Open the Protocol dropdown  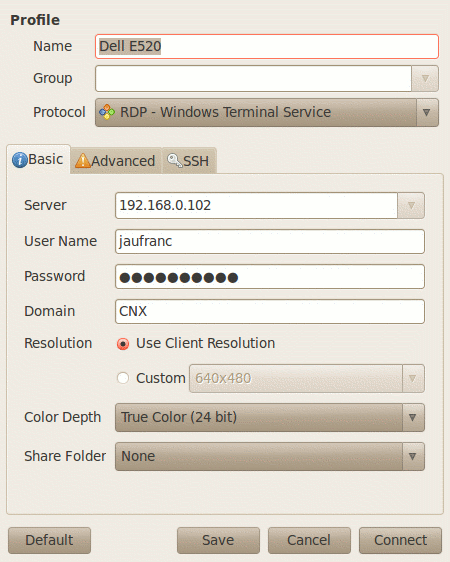pos(267,113)
